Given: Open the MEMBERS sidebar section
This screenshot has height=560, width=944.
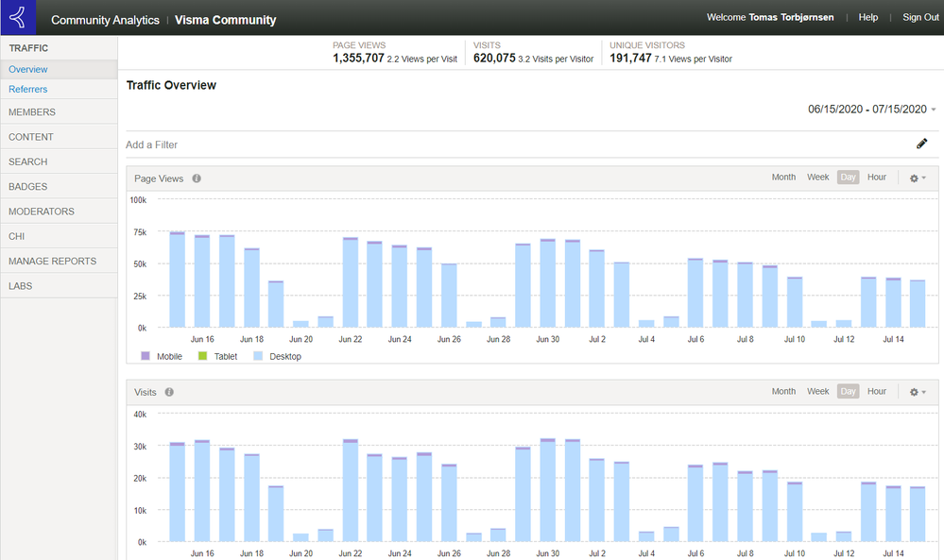Looking at the screenshot, I should click(59, 111).
